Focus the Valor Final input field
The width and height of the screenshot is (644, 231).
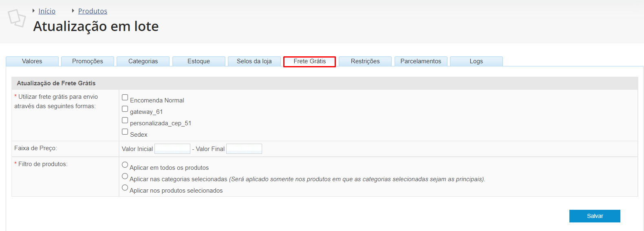pyautogui.click(x=244, y=149)
